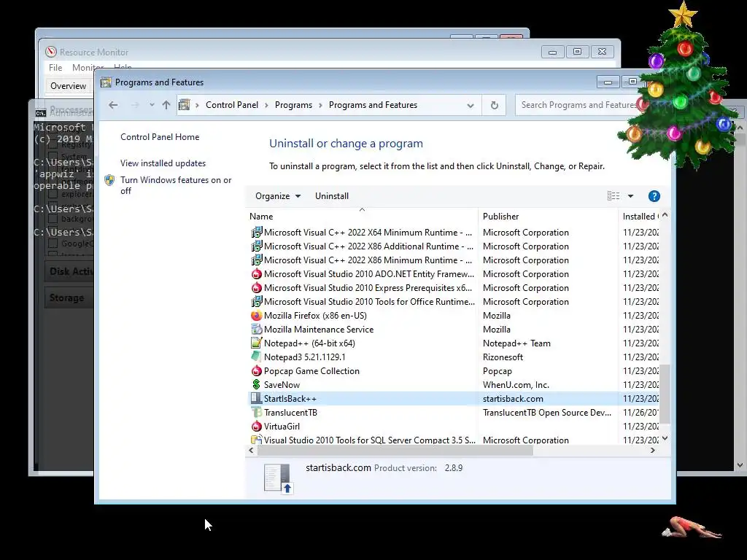Click the list scrollbar up arrow
Screen dimensions: 747x560
click(x=665, y=215)
